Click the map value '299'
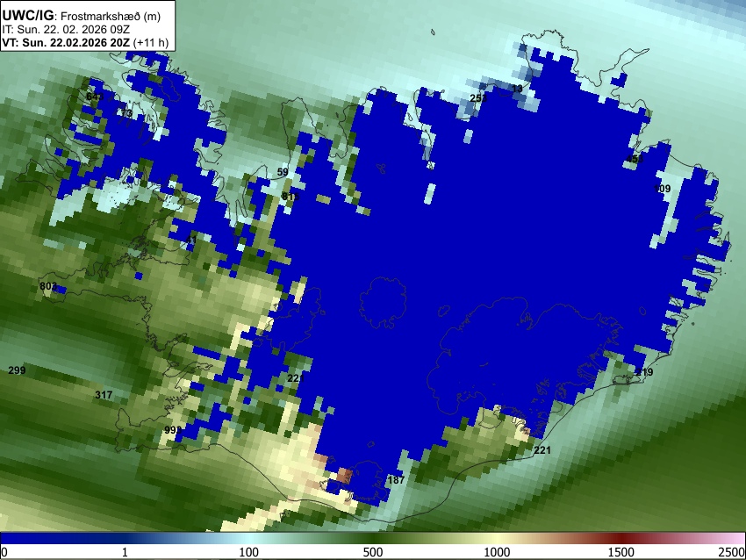The height and width of the screenshot is (560, 746). tap(17, 370)
